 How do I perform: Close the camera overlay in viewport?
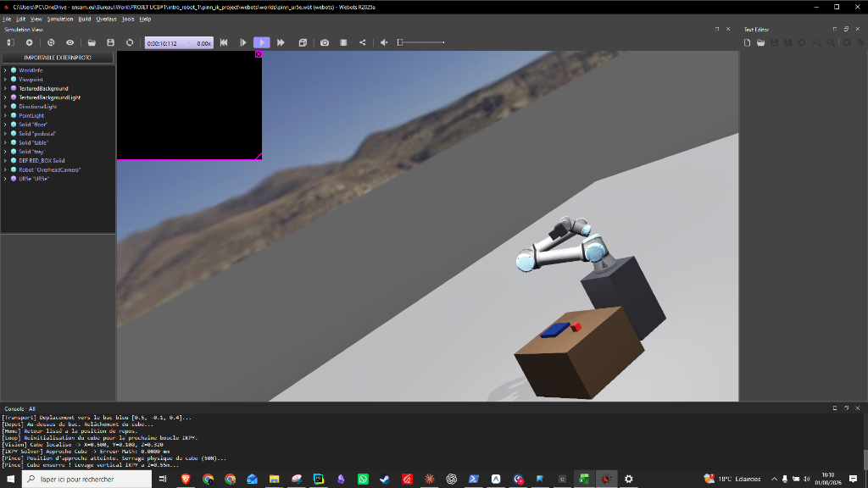[x=259, y=54]
